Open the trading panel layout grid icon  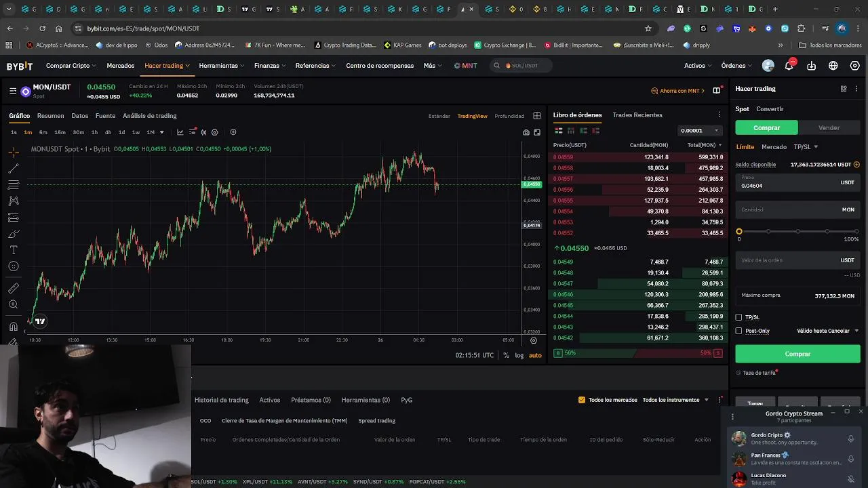[844, 89]
